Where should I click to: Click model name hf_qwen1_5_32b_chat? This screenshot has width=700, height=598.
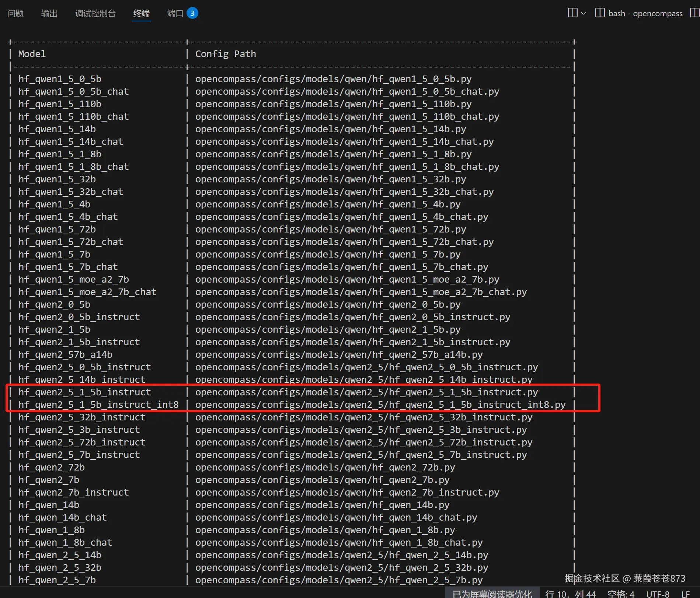click(71, 192)
